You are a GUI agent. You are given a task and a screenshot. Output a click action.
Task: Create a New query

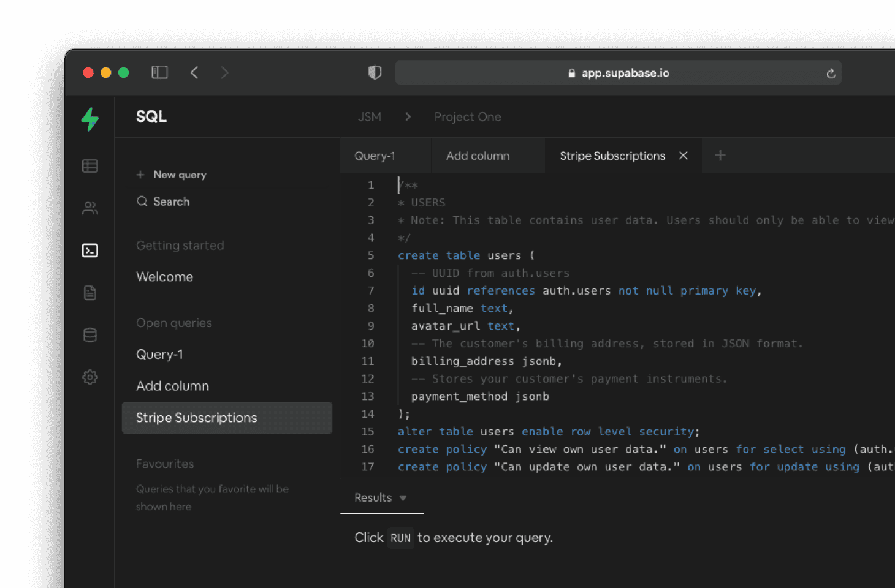pyautogui.click(x=179, y=175)
